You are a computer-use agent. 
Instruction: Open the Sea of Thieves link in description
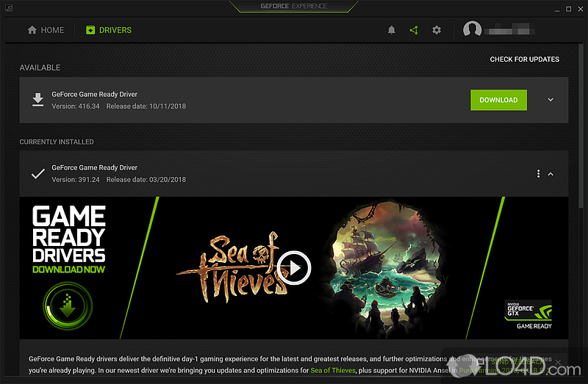(x=333, y=371)
